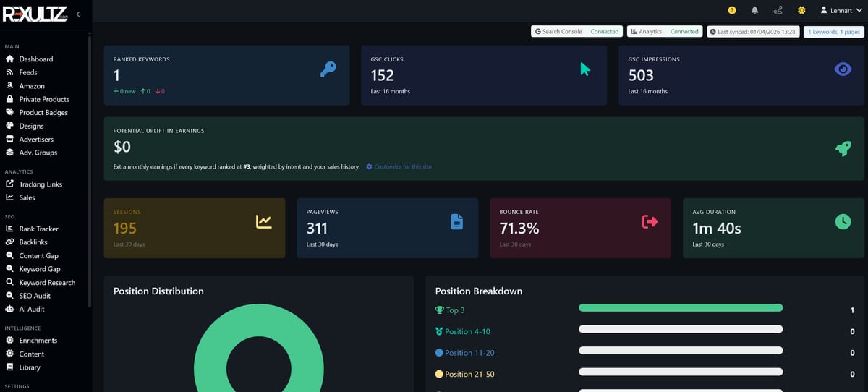
Task: Click the Search Console Connected badge
Action: (576, 32)
